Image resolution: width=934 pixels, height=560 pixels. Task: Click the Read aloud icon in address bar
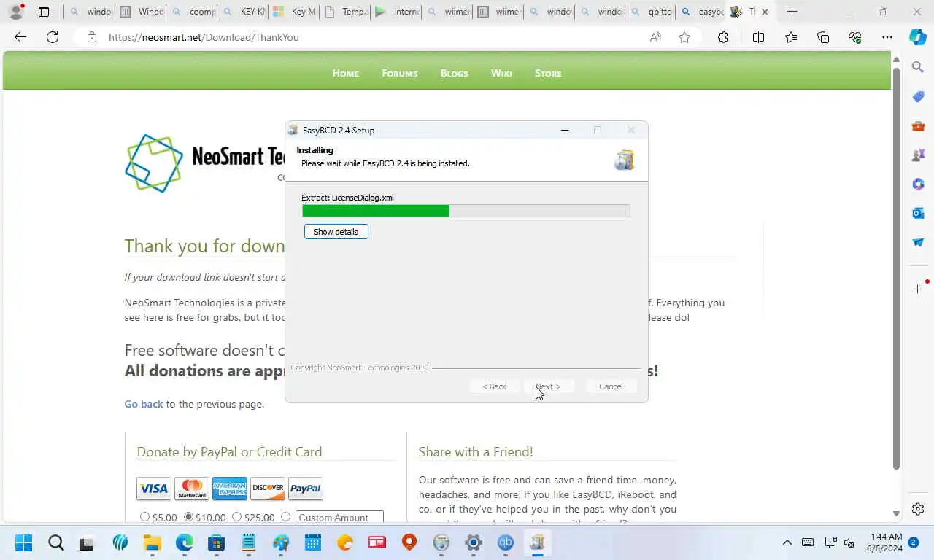point(655,37)
